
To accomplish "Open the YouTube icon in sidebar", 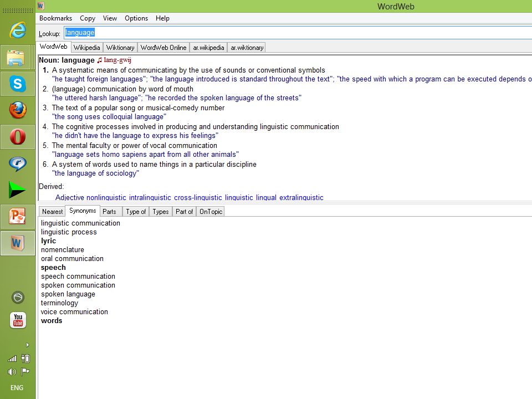I will point(18,320).
